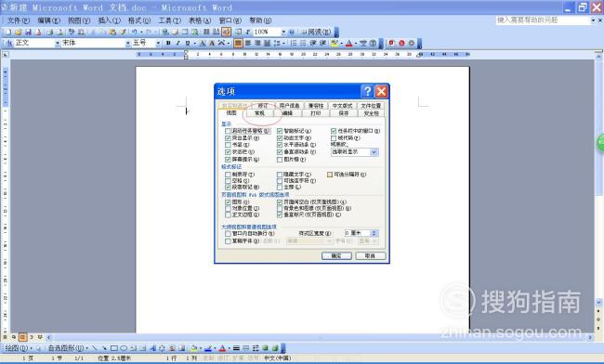This screenshot has width=604, height=364.
Task: Click the Bullets list icon
Action: pyautogui.click(x=303, y=43)
